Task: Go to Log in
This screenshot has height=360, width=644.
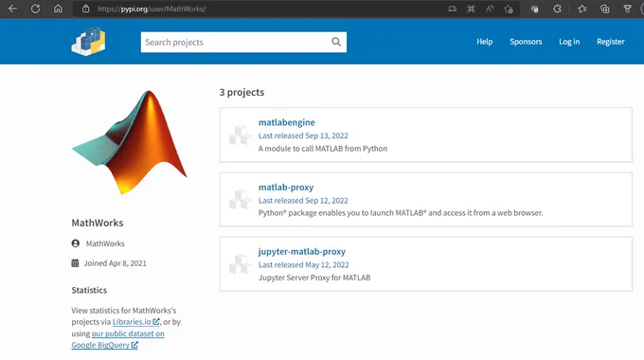Action: coord(569,42)
